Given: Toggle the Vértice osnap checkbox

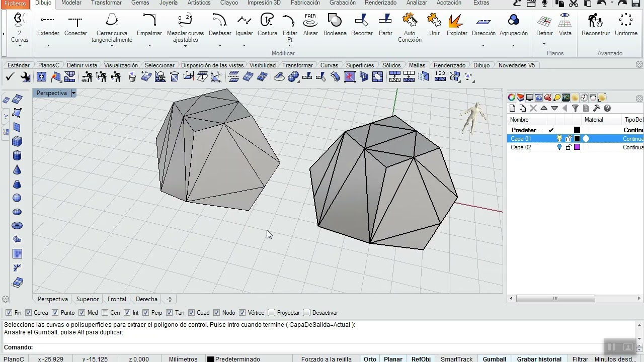Looking at the screenshot, I should click(243, 313).
